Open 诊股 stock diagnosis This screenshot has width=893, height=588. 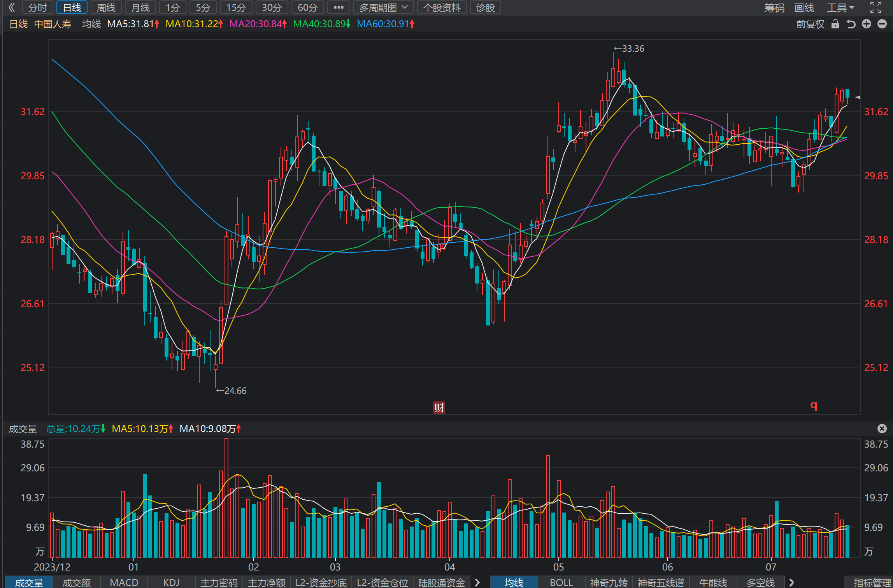485,7
